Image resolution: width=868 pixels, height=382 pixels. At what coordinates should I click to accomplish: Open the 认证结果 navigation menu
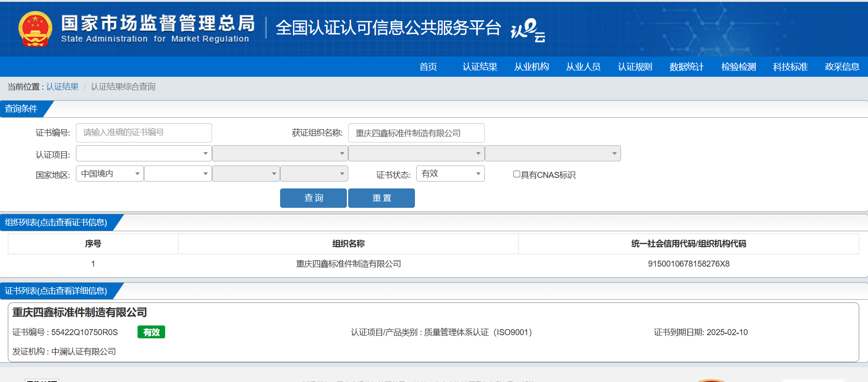tap(480, 67)
